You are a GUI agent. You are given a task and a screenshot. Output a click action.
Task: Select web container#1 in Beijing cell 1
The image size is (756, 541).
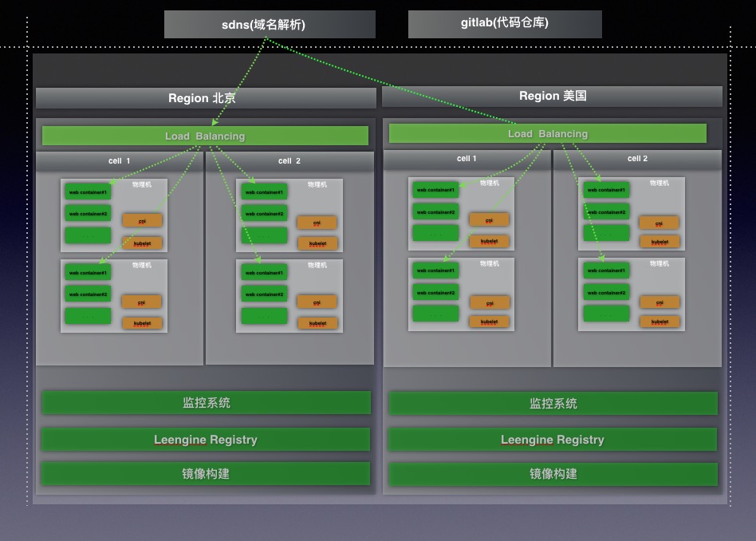point(88,192)
